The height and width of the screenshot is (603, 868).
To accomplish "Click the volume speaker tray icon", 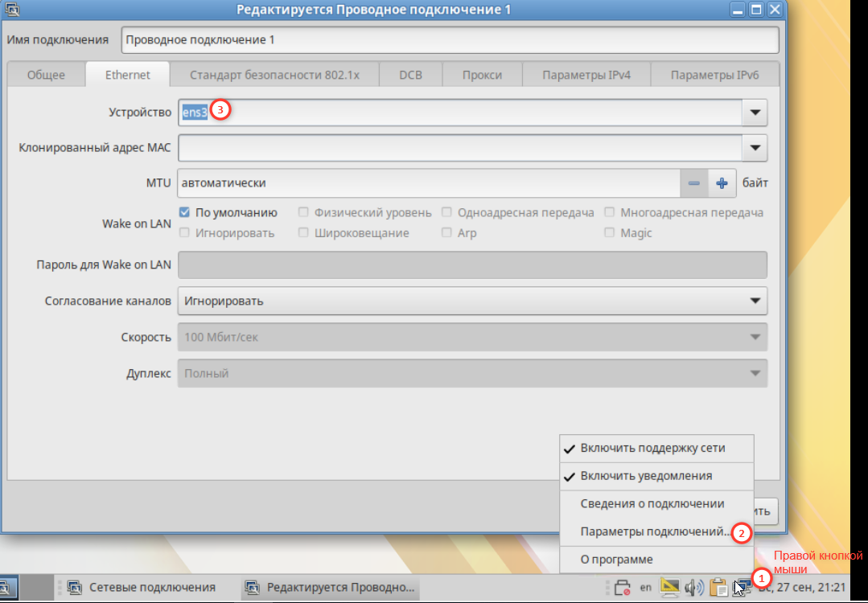I will 693,587.
